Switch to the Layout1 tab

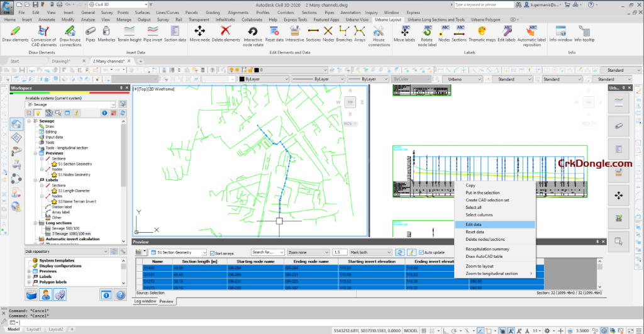click(x=34, y=330)
